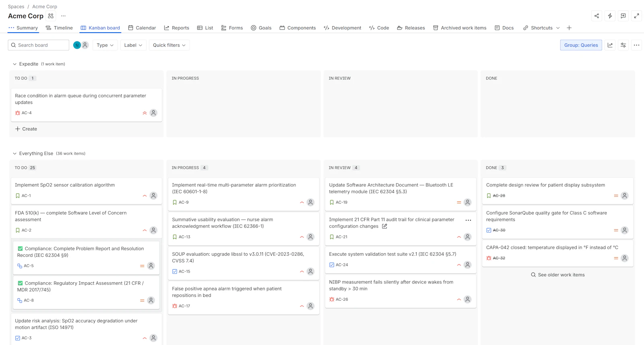Open the Quick filters dropdown

coord(169,45)
